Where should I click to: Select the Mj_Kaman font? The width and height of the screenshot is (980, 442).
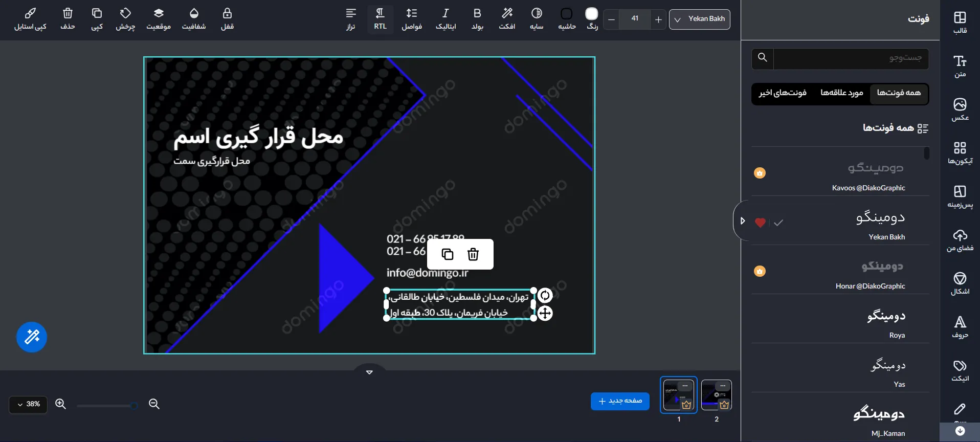click(x=840, y=418)
